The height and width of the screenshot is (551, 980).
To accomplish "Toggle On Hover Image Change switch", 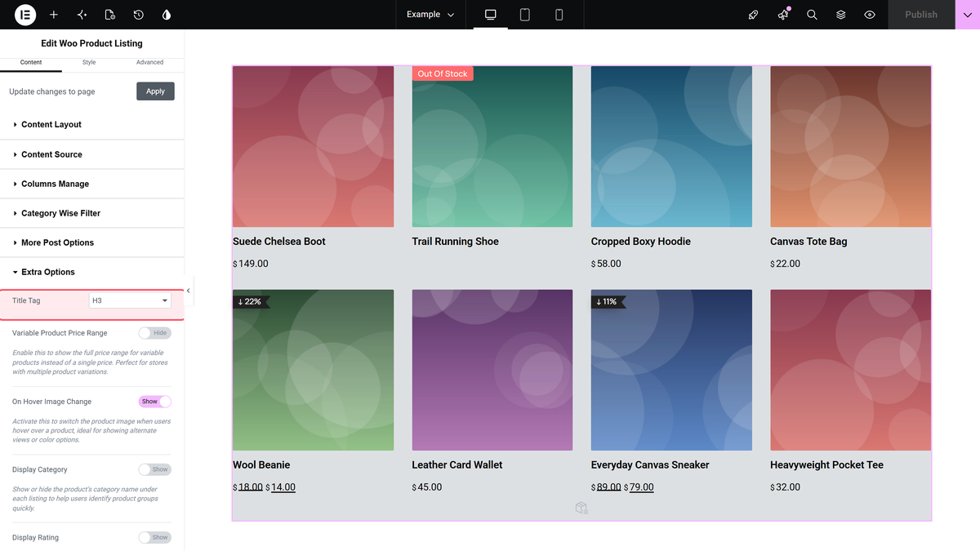I will point(154,402).
